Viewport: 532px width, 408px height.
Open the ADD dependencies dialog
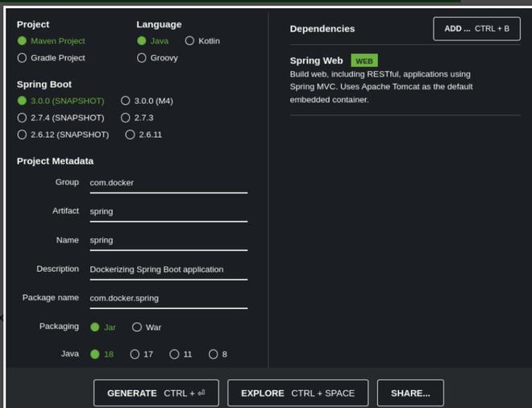pos(476,29)
